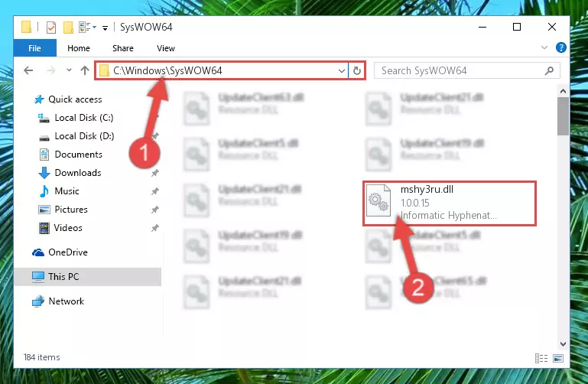Go up one folder level arrow

(x=85, y=70)
